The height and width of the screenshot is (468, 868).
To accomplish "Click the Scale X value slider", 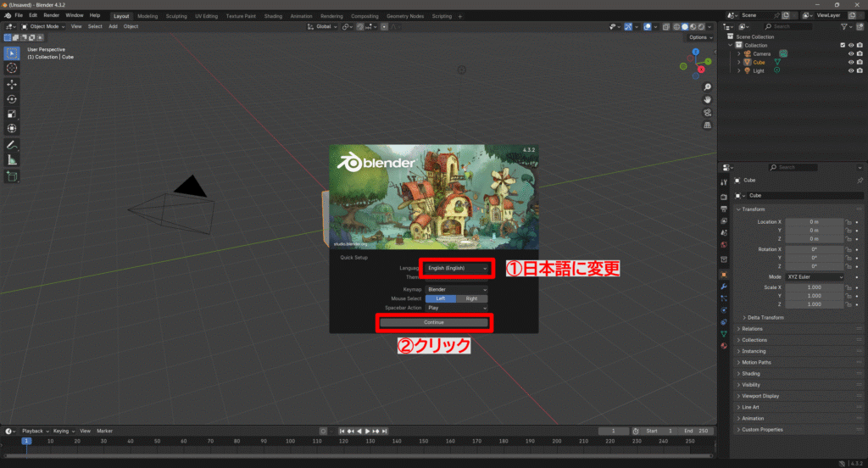I will (815, 287).
